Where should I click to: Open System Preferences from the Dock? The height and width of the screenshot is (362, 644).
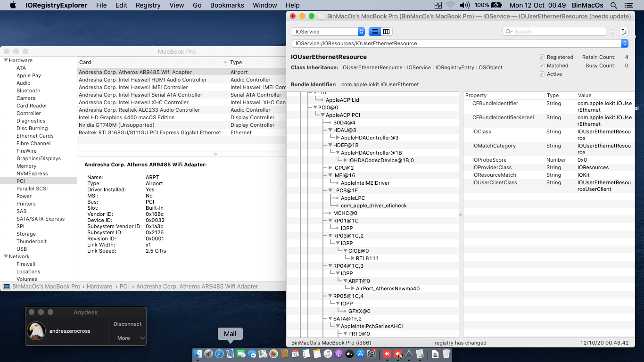pos(372,354)
